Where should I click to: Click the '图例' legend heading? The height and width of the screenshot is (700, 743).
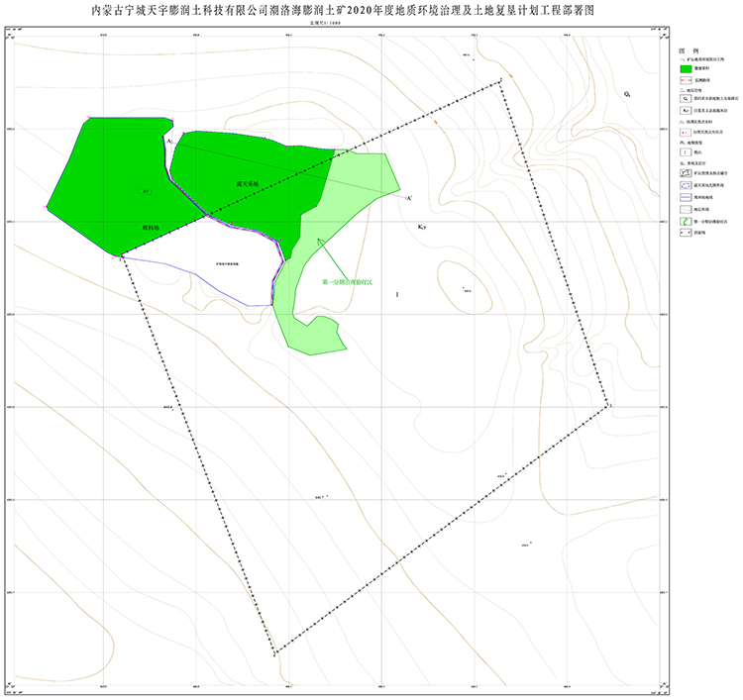[x=689, y=50]
